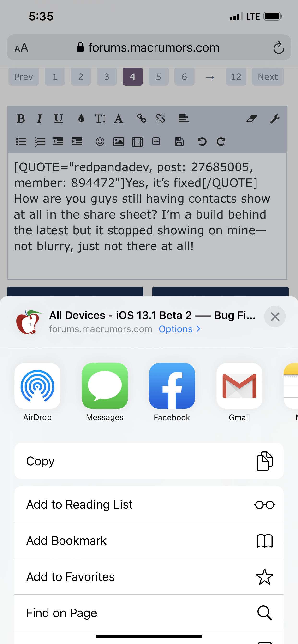Tap the reply text box

(x=147, y=216)
